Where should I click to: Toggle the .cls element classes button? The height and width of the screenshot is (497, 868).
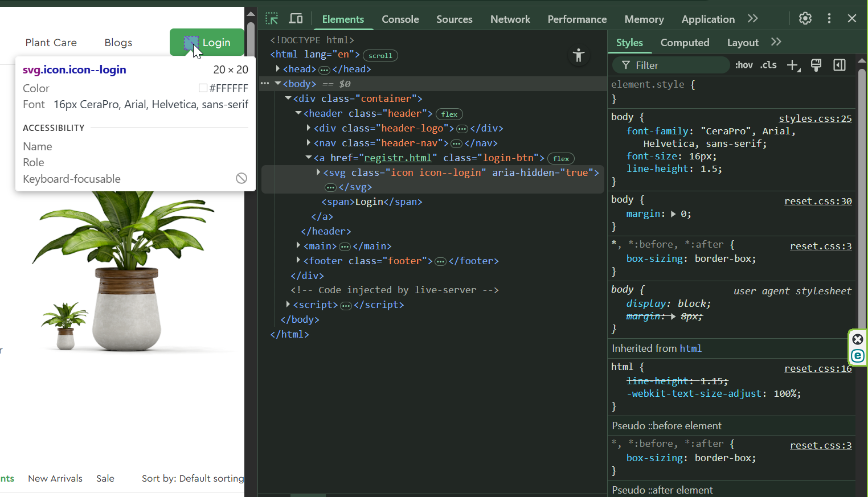click(768, 65)
